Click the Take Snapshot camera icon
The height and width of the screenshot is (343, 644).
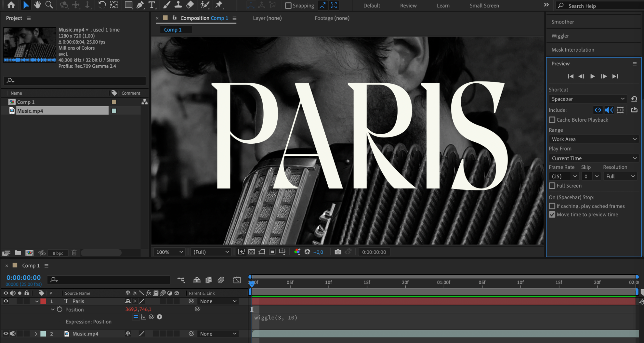pyautogui.click(x=338, y=252)
